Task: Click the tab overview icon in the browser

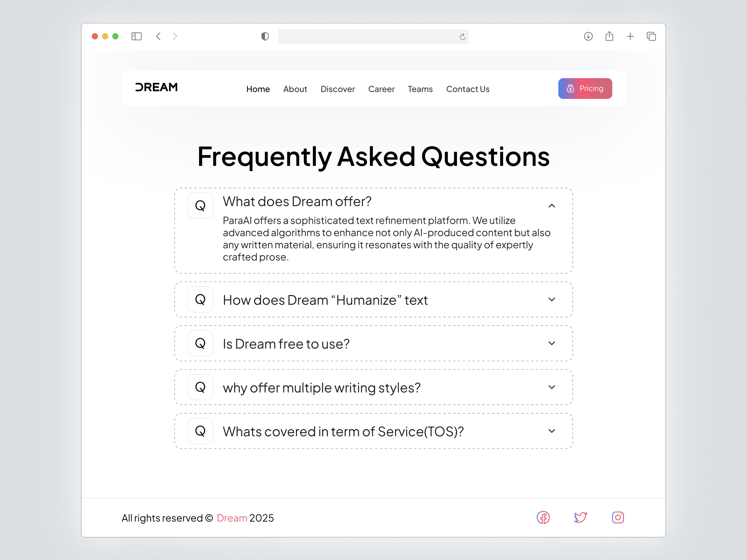Action: 651,36
